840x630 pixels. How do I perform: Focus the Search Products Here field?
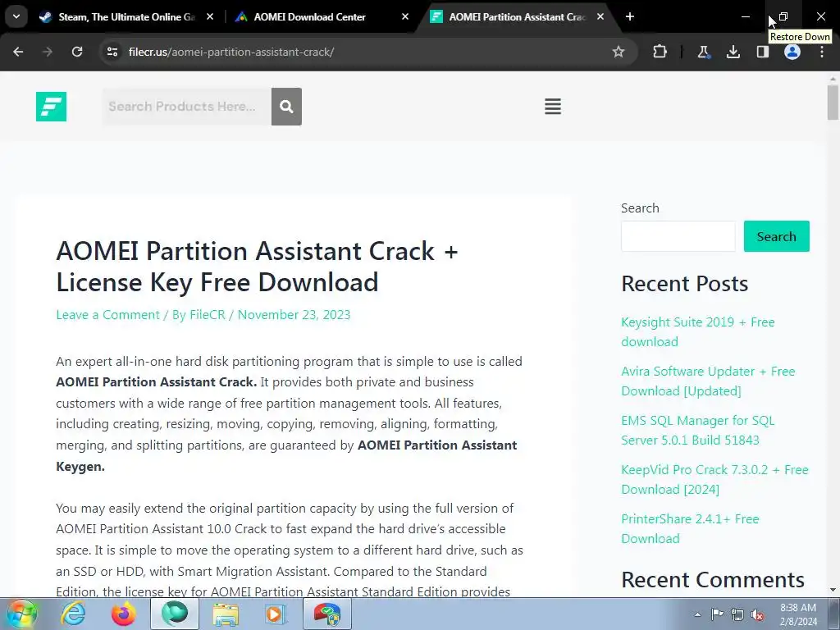point(186,107)
